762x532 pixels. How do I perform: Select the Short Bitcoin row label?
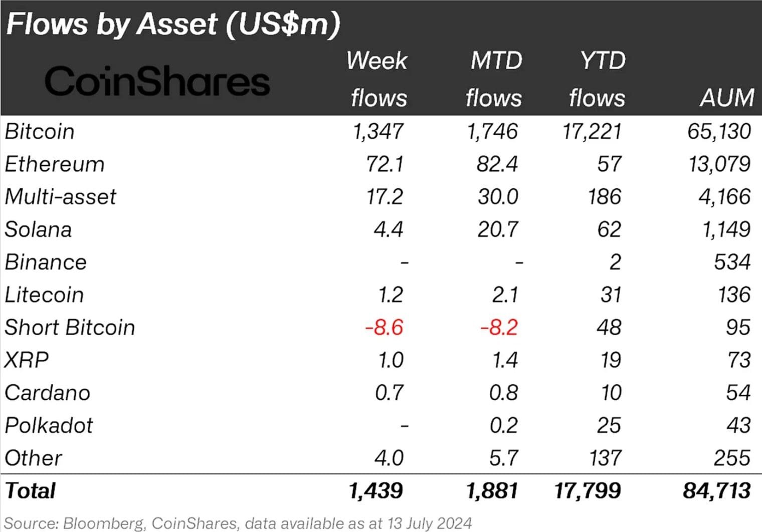[70, 328]
